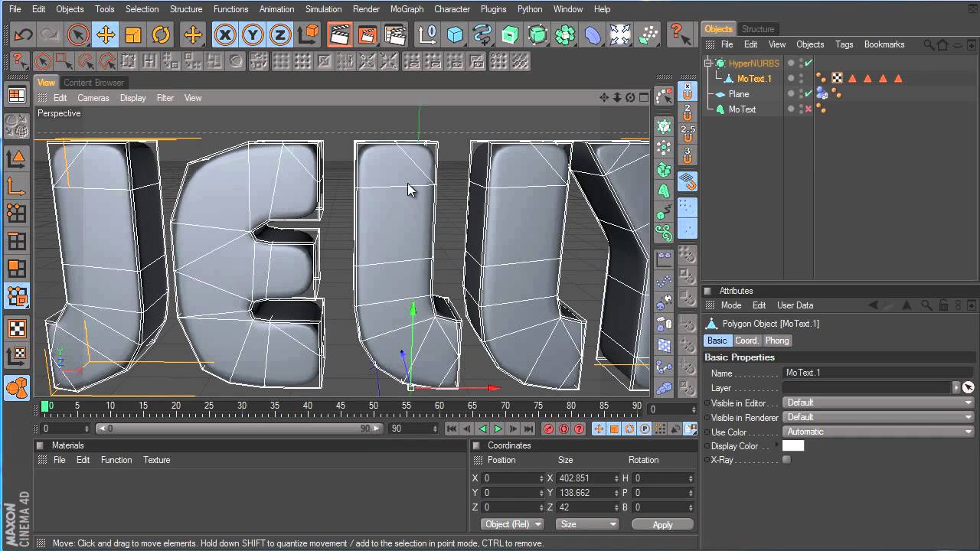Activate the Move tool in top toolbar
The image size is (980, 551).
[x=106, y=34]
